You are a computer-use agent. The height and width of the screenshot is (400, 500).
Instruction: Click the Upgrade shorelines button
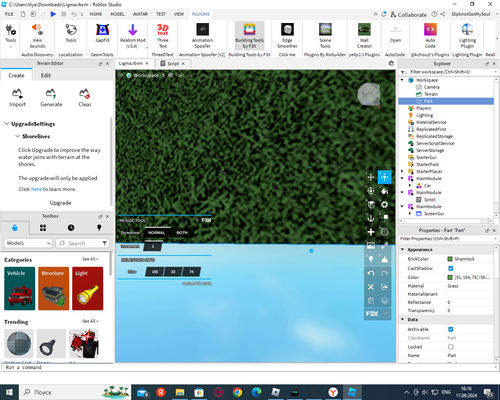pos(60,203)
